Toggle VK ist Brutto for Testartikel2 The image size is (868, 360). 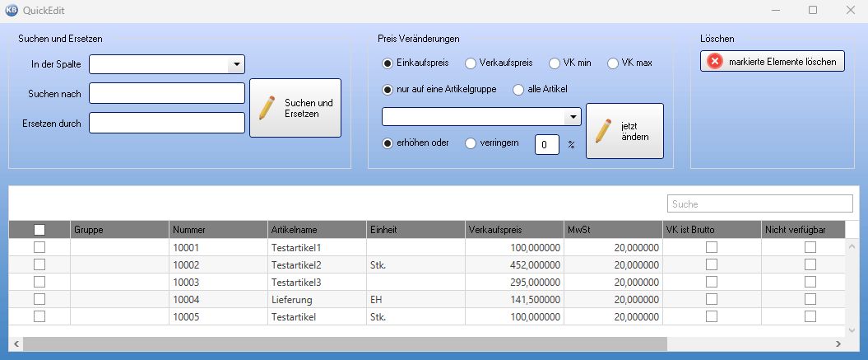712,264
